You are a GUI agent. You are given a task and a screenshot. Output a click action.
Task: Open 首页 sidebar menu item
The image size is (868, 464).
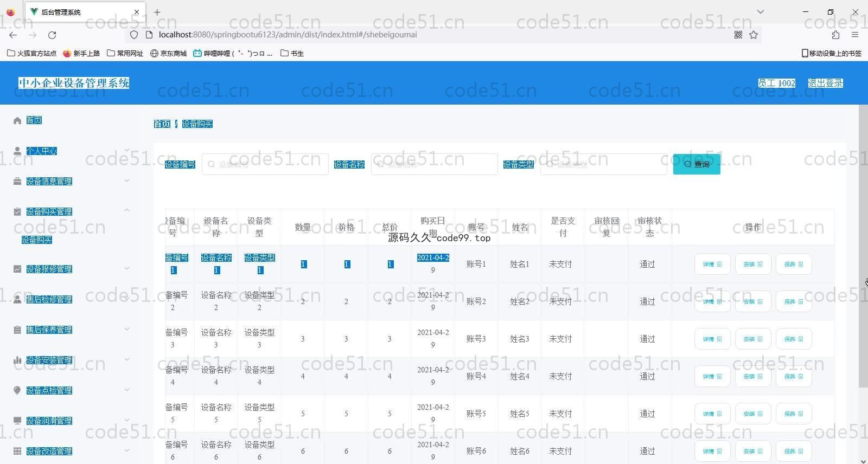pyautogui.click(x=34, y=120)
